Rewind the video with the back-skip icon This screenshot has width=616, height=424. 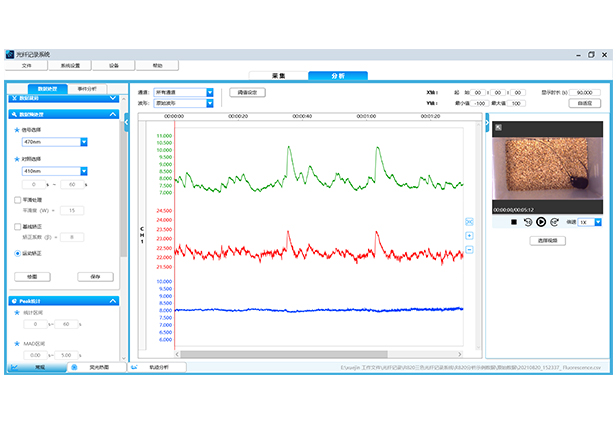[x=527, y=222]
